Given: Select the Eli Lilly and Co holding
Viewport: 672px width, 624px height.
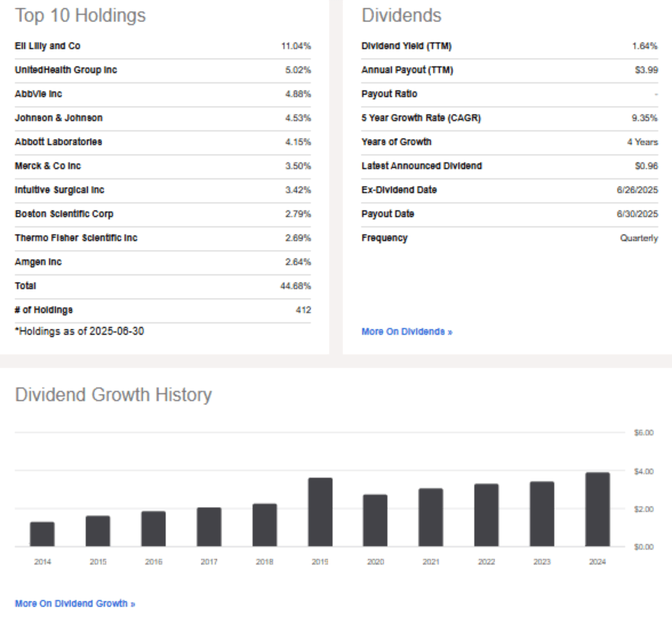Looking at the screenshot, I should (x=47, y=46).
